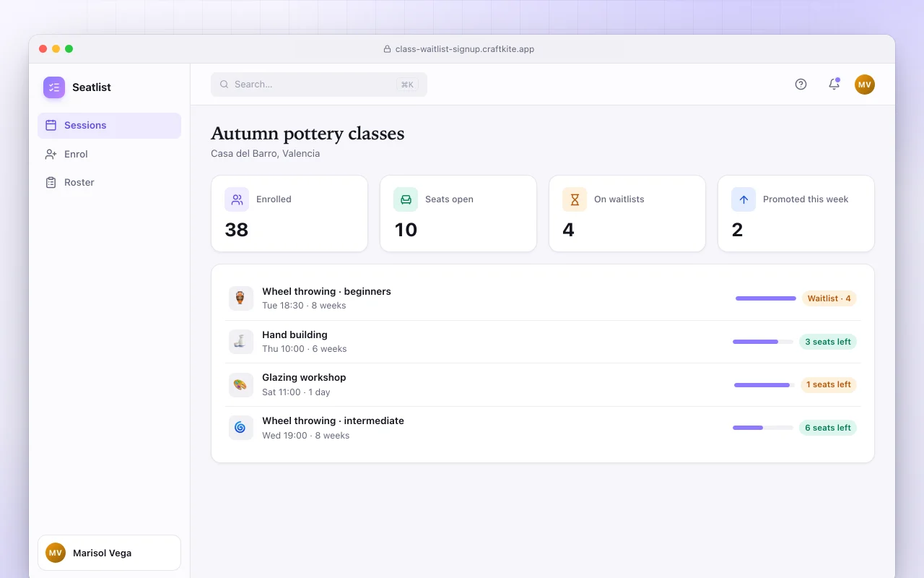This screenshot has height=578, width=924.
Task: Click the On waitlists hourglass icon
Action: (x=575, y=199)
